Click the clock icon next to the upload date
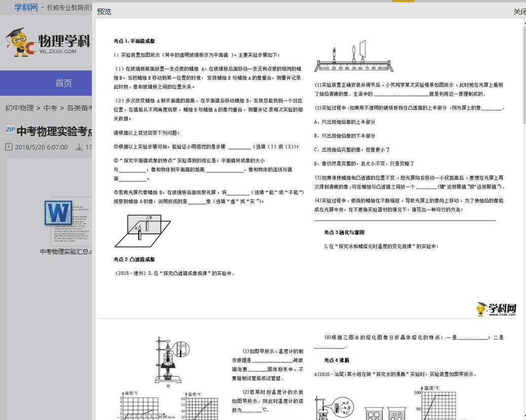The height and width of the screenshot is (420, 526). [9, 147]
